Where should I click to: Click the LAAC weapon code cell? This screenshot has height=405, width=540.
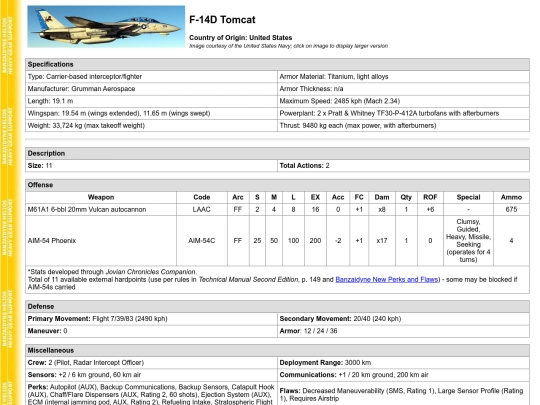(202, 209)
